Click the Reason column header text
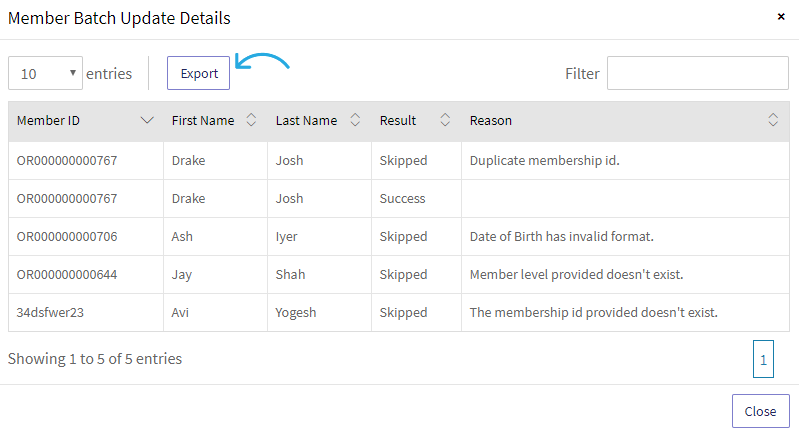 point(491,120)
